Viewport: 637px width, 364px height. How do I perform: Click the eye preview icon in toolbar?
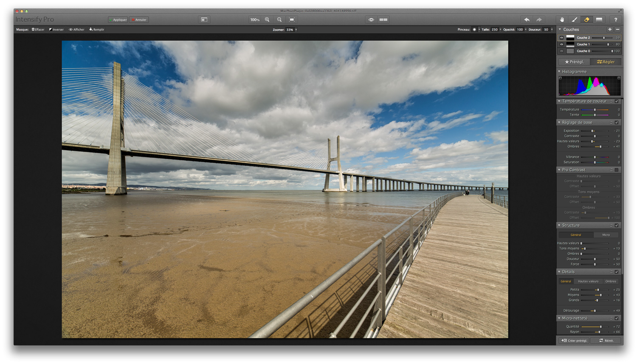tap(371, 20)
